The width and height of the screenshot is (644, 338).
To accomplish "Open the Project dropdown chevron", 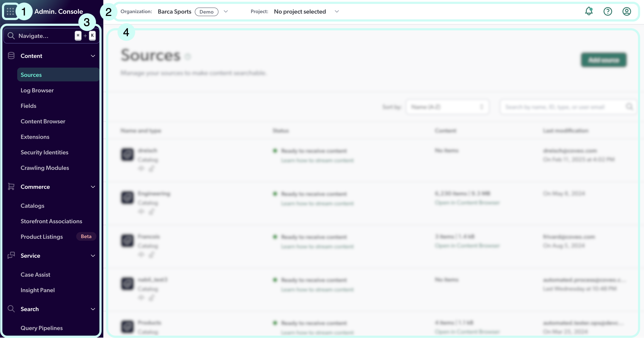I will pos(337,11).
